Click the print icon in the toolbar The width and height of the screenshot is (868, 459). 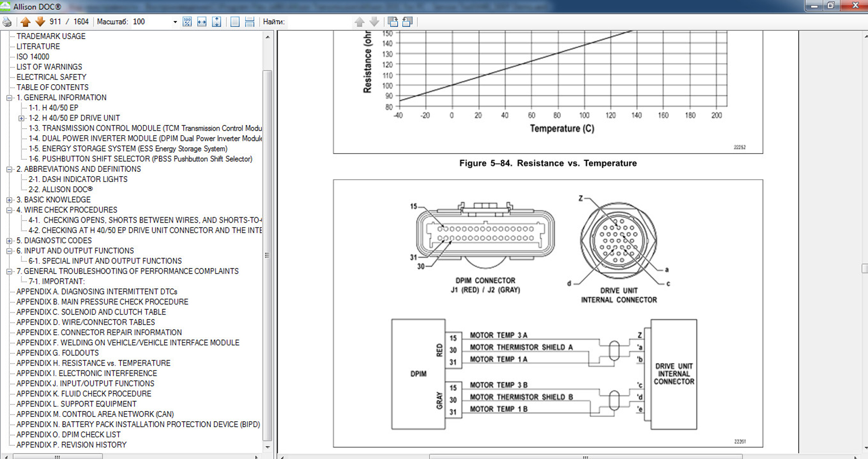click(7, 22)
